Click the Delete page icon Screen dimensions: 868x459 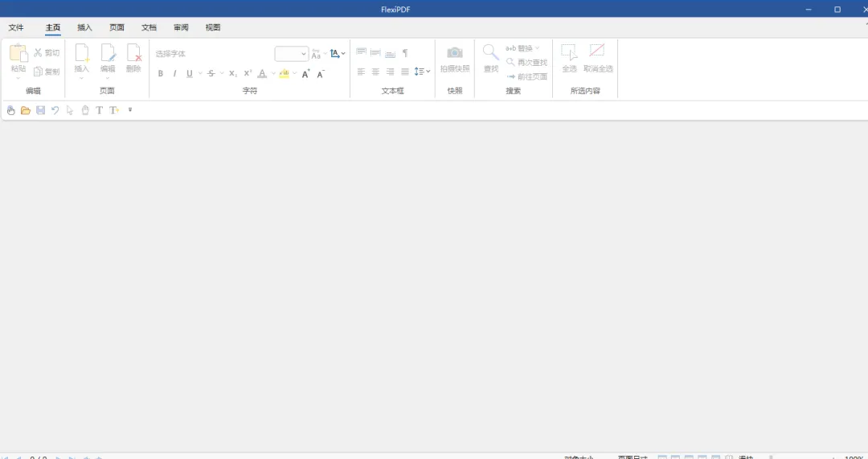click(x=134, y=52)
